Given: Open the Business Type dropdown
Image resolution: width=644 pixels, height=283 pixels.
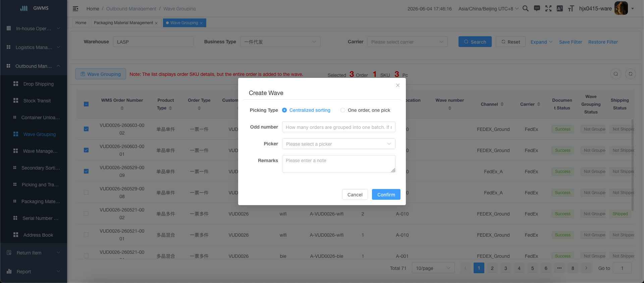Looking at the screenshot, I should [x=280, y=42].
